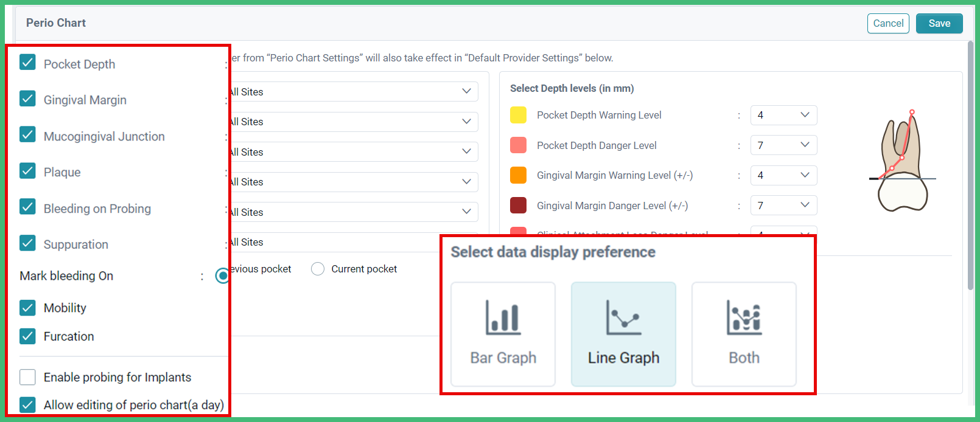Open the Pocket Depth Warning Level dropdown
The width and height of the screenshot is (980, 422).
(783, 115)
